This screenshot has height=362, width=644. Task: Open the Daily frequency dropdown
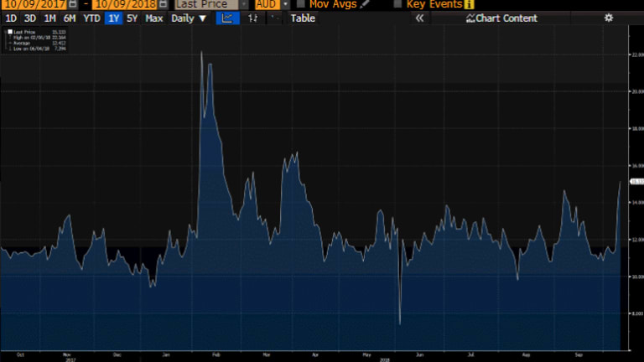pos(189,18)
